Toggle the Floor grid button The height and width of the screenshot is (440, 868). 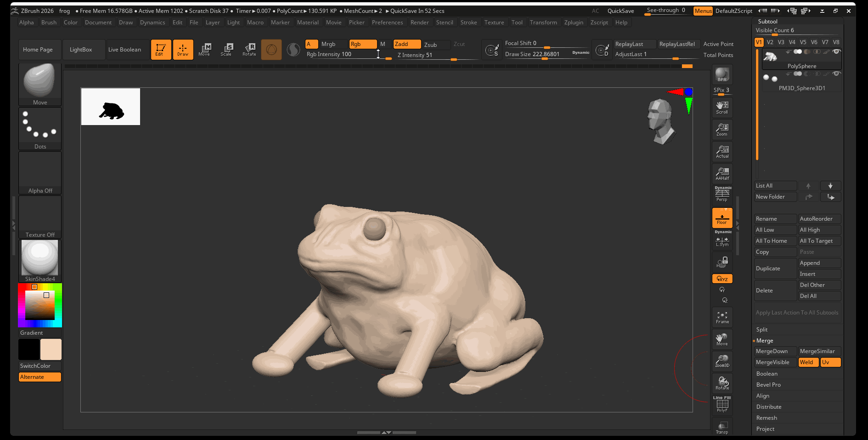722,218
